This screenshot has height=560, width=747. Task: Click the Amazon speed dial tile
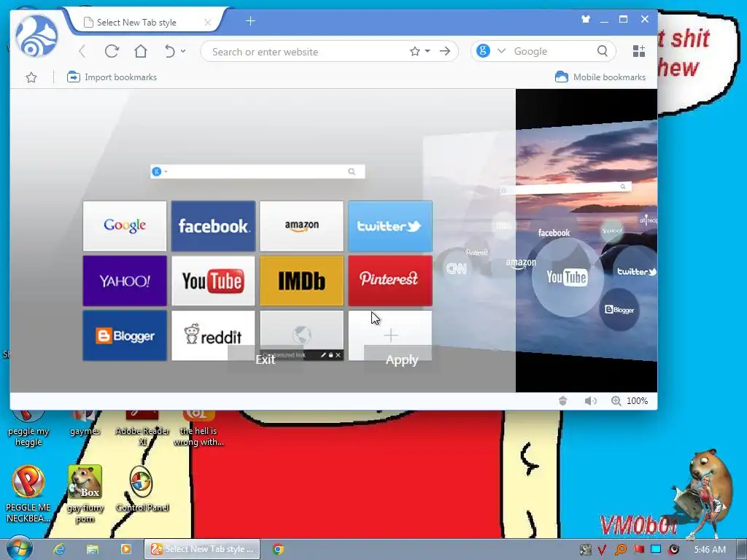[x=301, y=226]
